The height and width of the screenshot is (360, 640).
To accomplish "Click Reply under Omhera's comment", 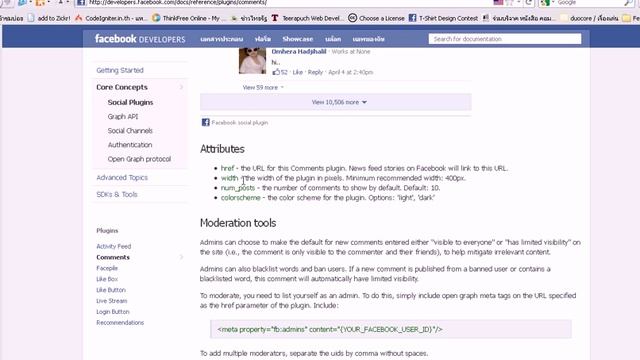I will (315, 72).
